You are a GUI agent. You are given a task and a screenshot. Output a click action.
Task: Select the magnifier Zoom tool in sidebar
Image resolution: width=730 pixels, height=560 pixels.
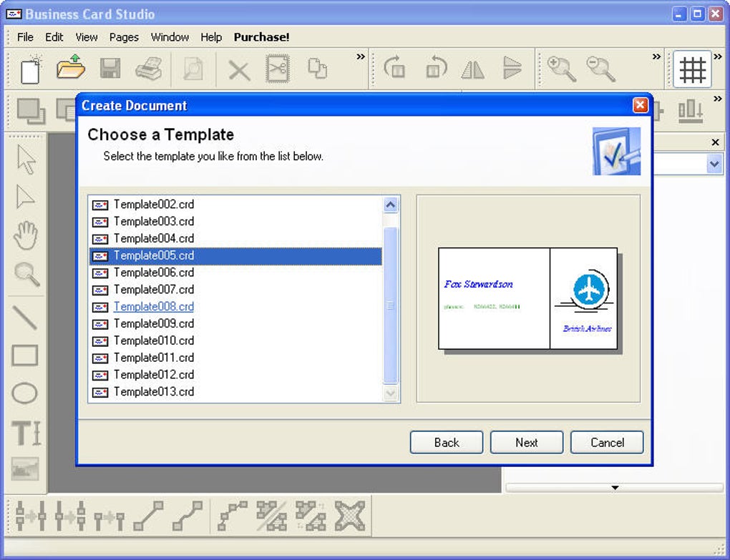tap(27, 274)
